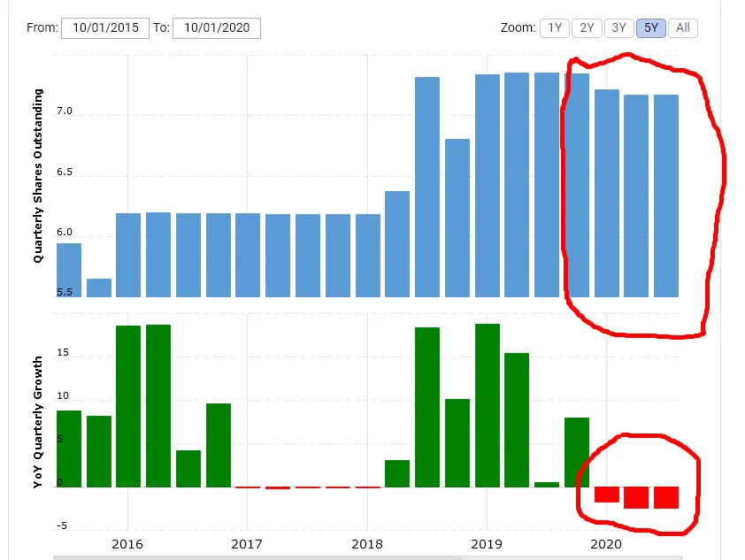Select the 2018 label on the time axis
745x560 pixels.
click(x=367, y=544)
